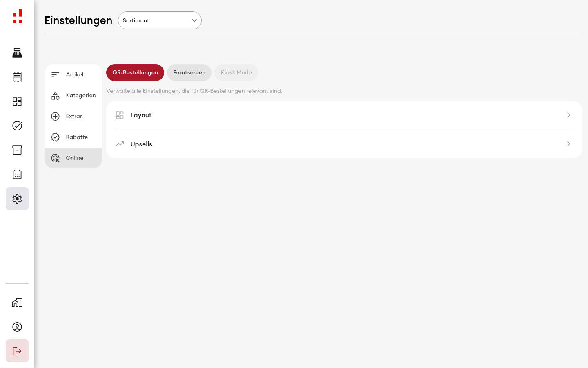
Task: Click the Einstellungen page heading
Action: (x=78, y=20)
